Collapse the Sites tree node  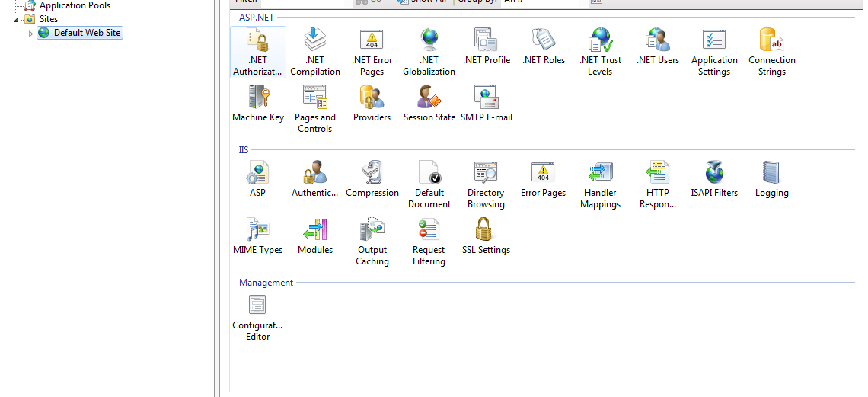pos(15,19)
